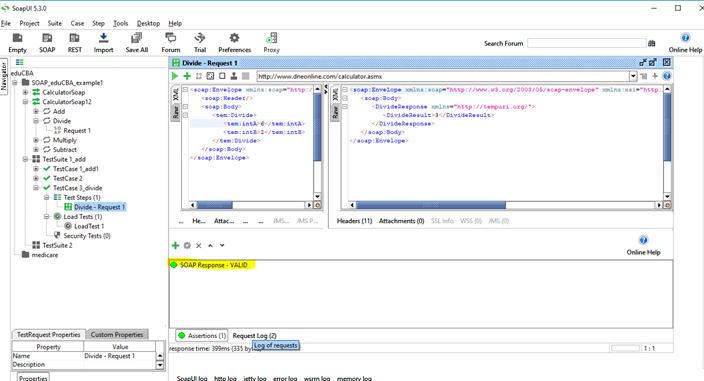
Task: Open the Desktop menu
Action: 148,23
